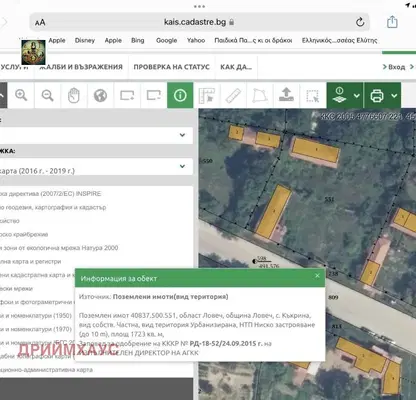Screen dimensions: 416x400
Task: Expand the layers info dropdown arrow
Action: [356, 96]
